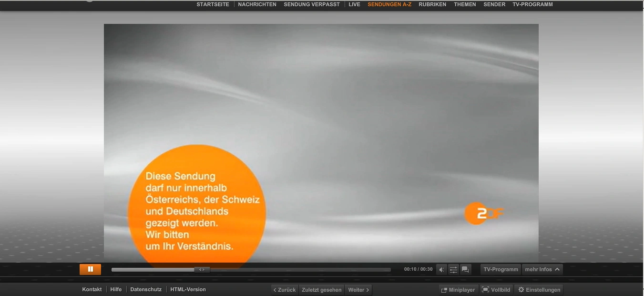Screen dimensions: 644x296
Task: Switch to the HTML-Version link
Action: [188, 290]
